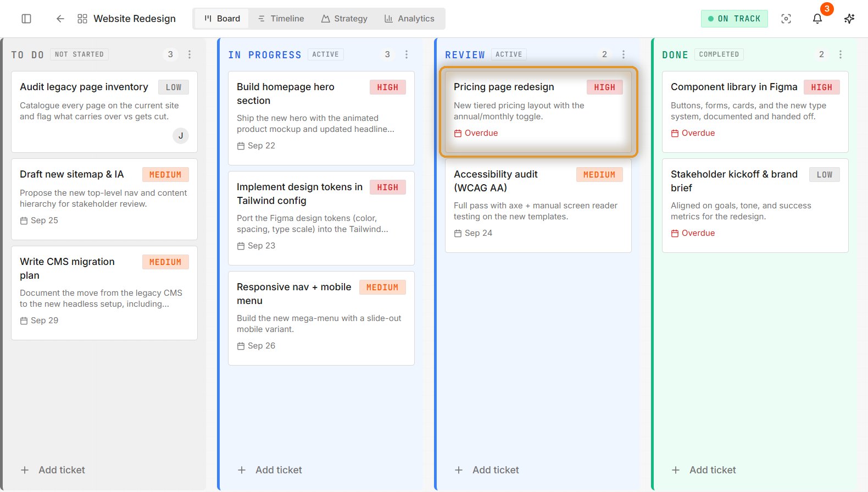This screenshot has height=492, width=868.
Task: Click LOW tag on Stakeholder kickoff ticket
Action: pyautogui.click(x=825, y=175)
